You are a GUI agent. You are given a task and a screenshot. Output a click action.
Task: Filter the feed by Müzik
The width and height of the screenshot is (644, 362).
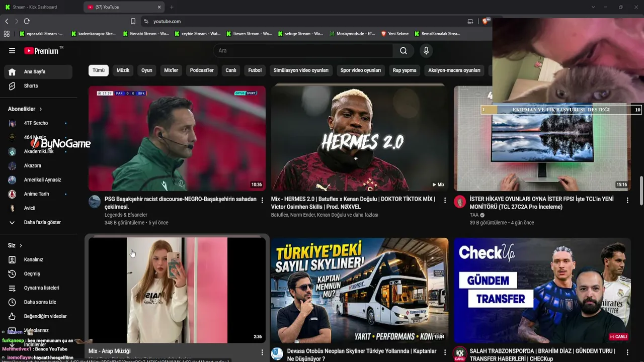pyautogui.click(x=123, y=70)
